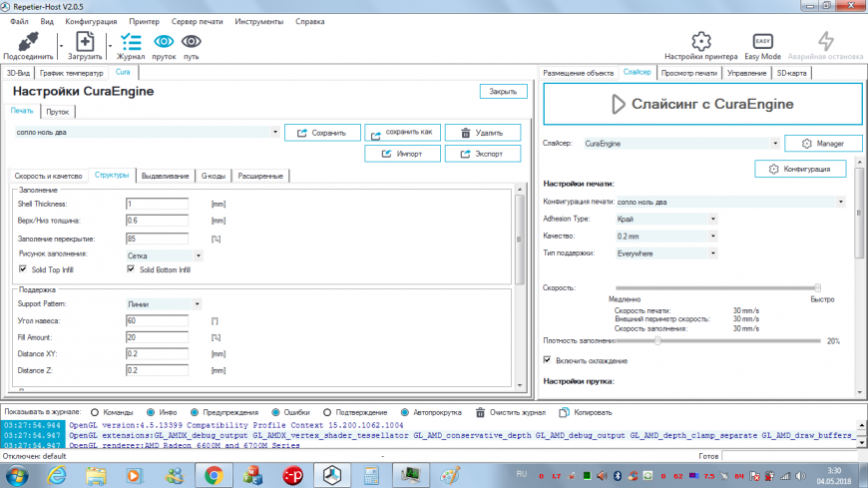Click the Repetier-Host taskbar icon

tap(332, 476)
